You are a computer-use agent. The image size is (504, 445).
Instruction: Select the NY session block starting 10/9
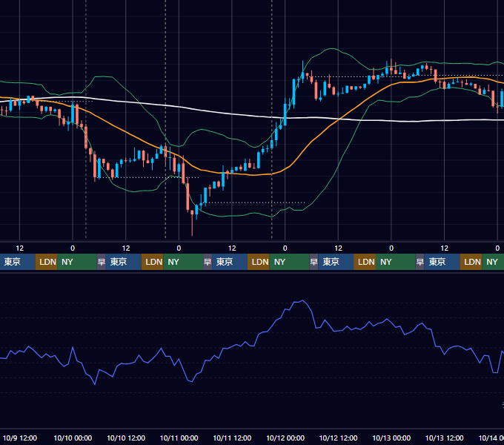[x=77, y=262]
